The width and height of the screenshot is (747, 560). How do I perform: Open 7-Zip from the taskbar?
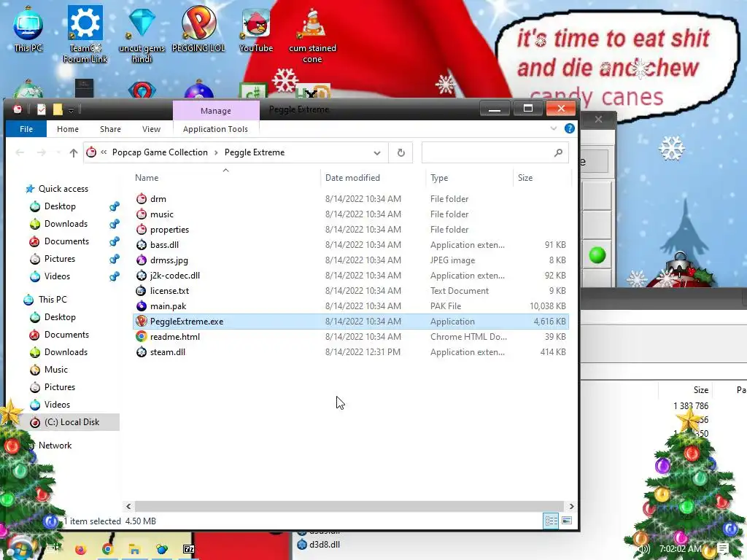pos(189,550)
